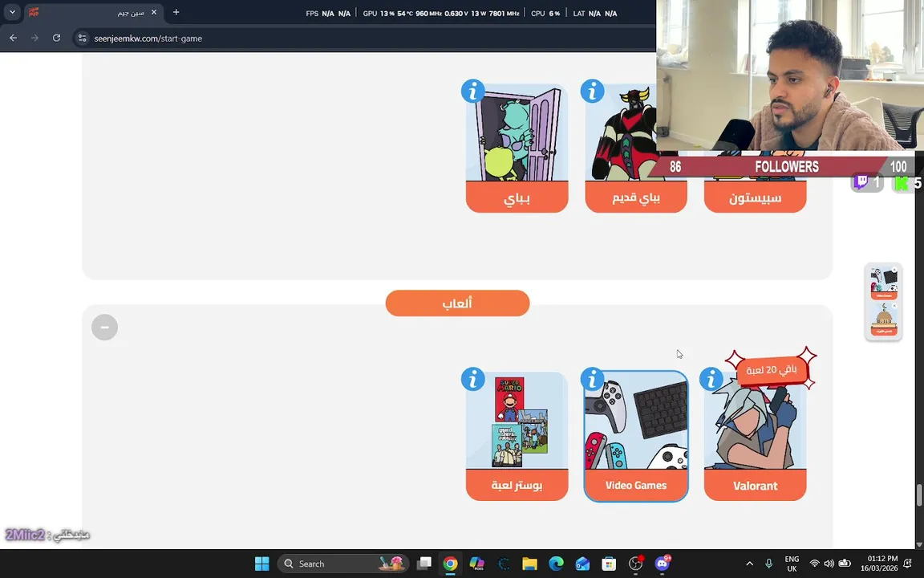
Task: Open Wi-Fi network settings in tray
Action: [814, 564]
